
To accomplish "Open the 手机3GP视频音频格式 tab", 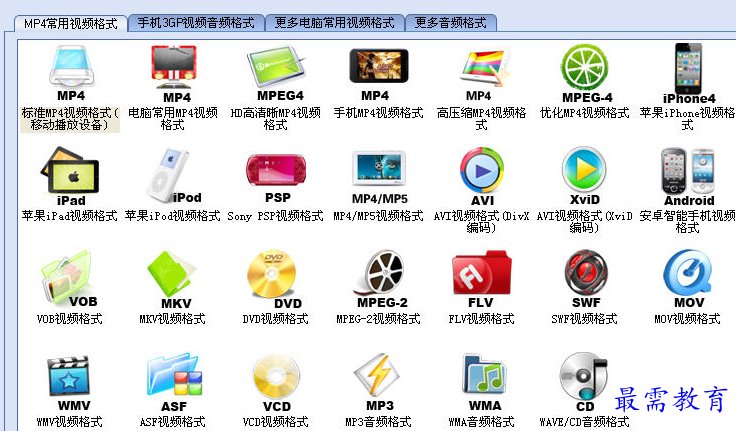I will tap(196, 23).
